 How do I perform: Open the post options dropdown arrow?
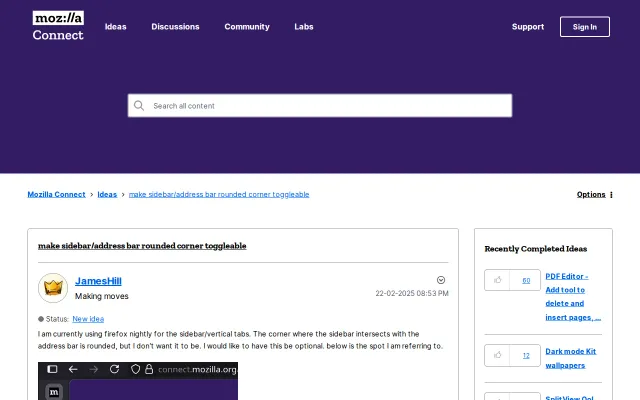tap(441, 280)
